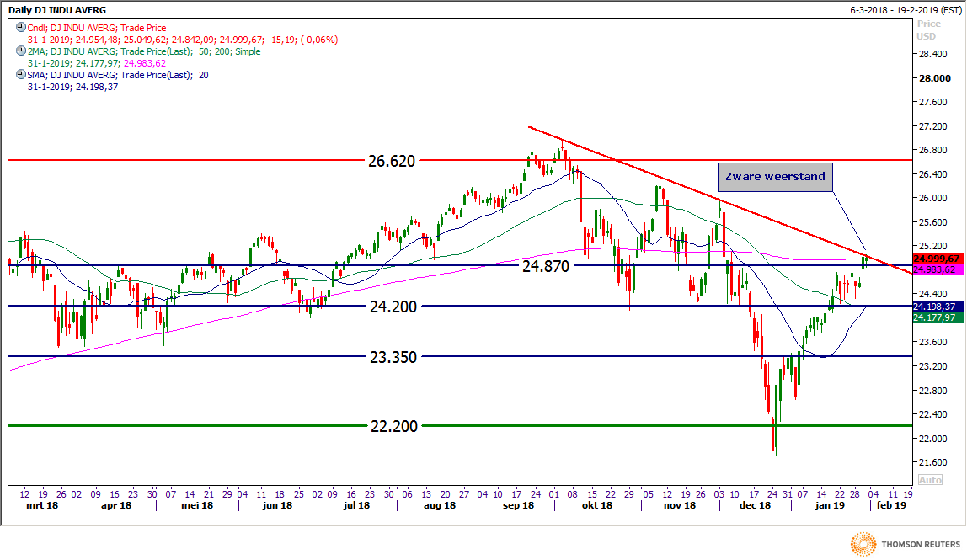Click the green 24.177,97 price tag
967x560 pixels.
(936, 317)
